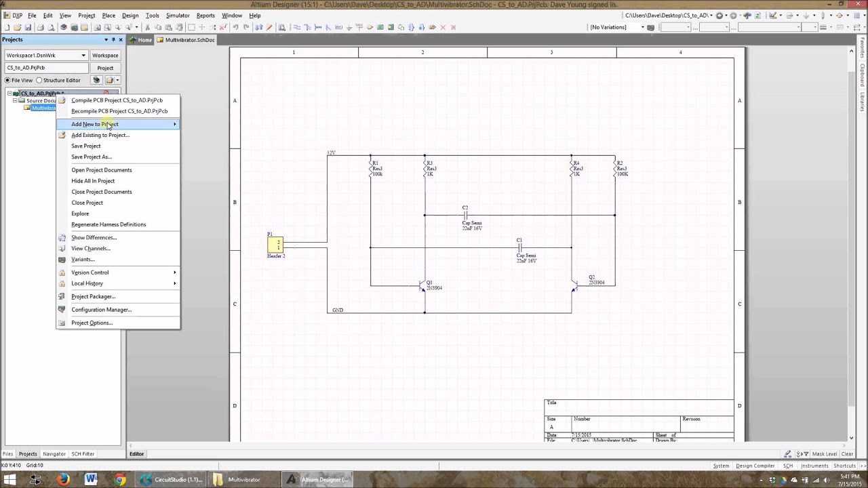868x488 pixels.
Task: Click the Undo arrow toolbar icon
Action: (x=235, y=27)
